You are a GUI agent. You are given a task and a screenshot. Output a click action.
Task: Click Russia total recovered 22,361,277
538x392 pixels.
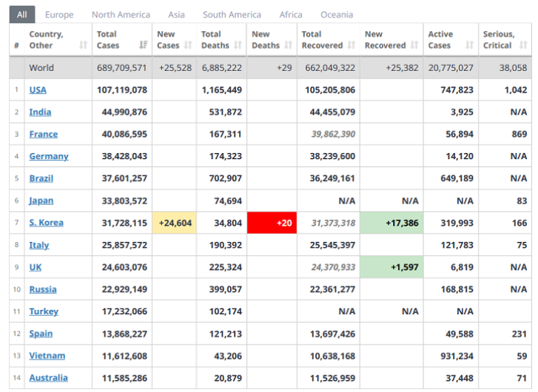pyautogui.click(x=332, y=289)
